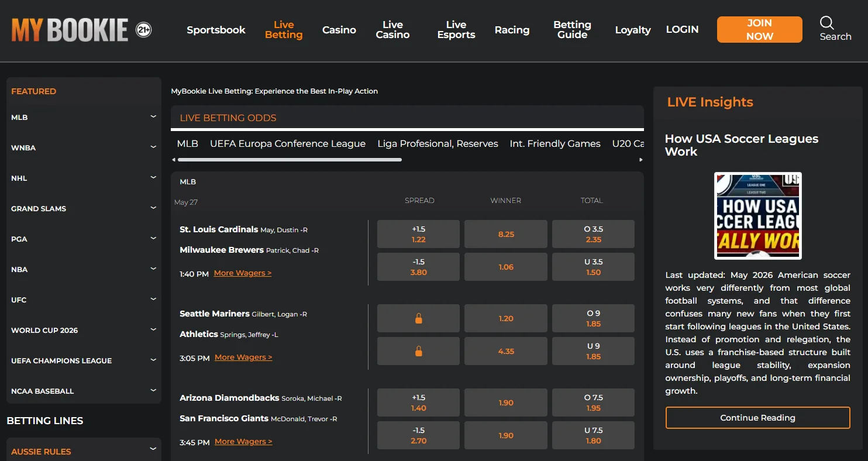Expand the UEFA Champions League section

tap(84, 360)
